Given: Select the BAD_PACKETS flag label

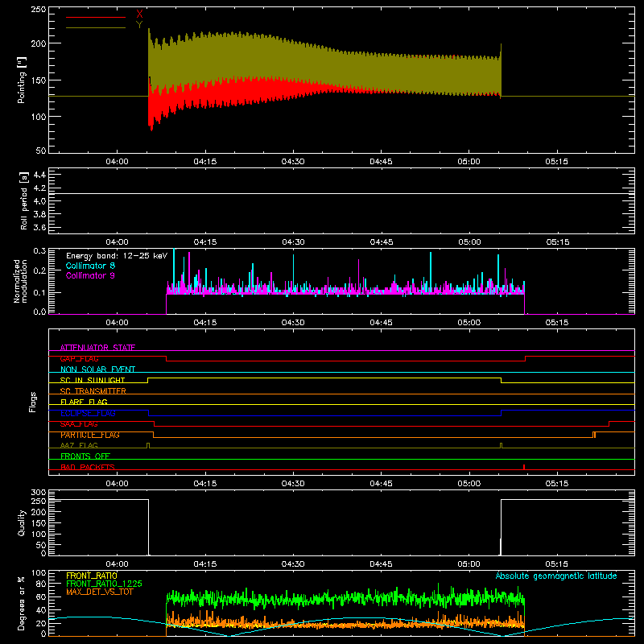Looking at the screenshot, I should tap(88, 467).
